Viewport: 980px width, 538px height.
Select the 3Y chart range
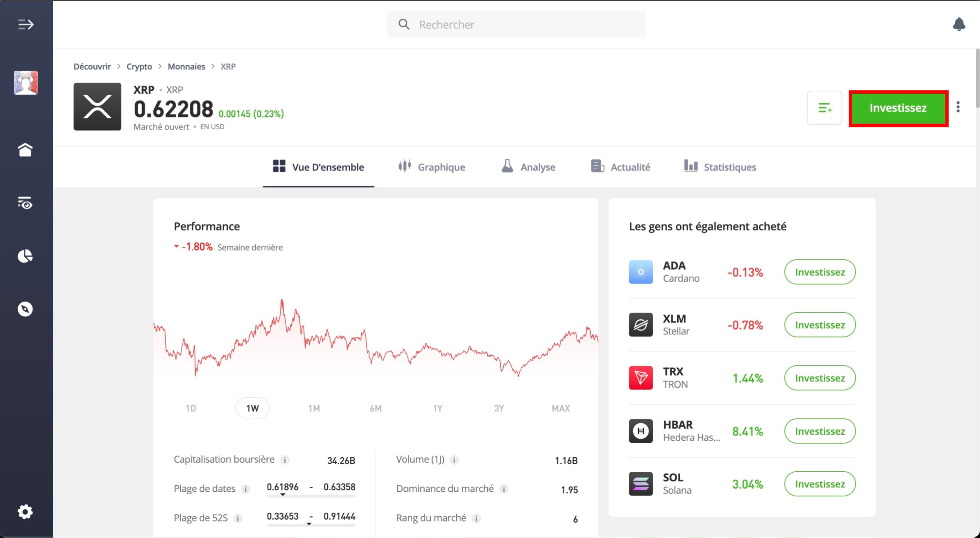[499, 408]
